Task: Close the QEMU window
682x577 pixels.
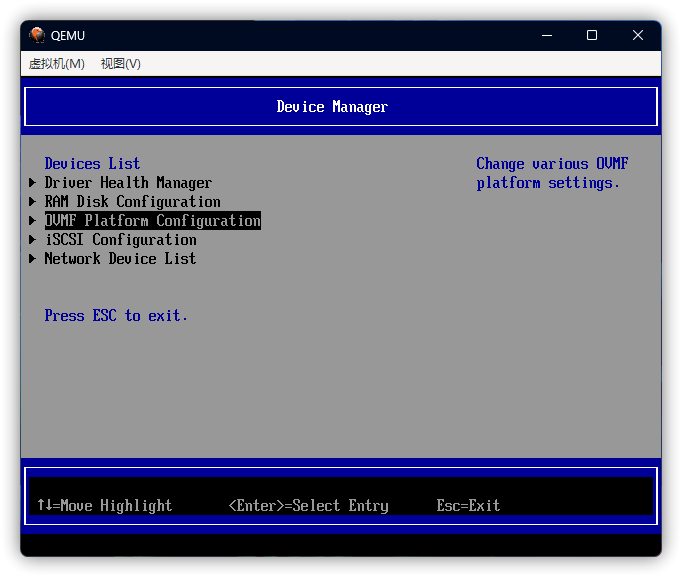Action: [638, 35]
